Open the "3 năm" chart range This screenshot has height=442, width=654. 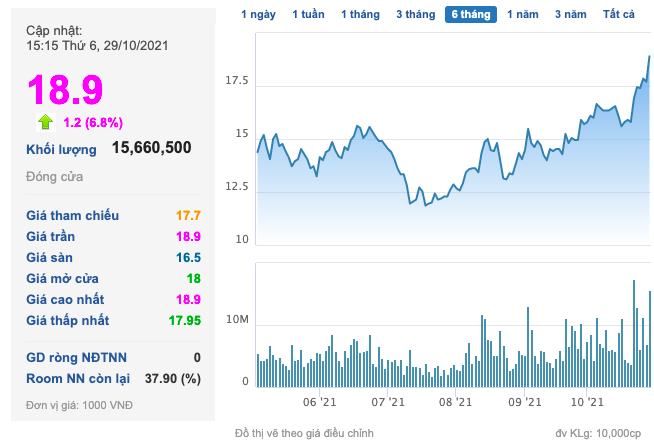(x=571, y=15)
